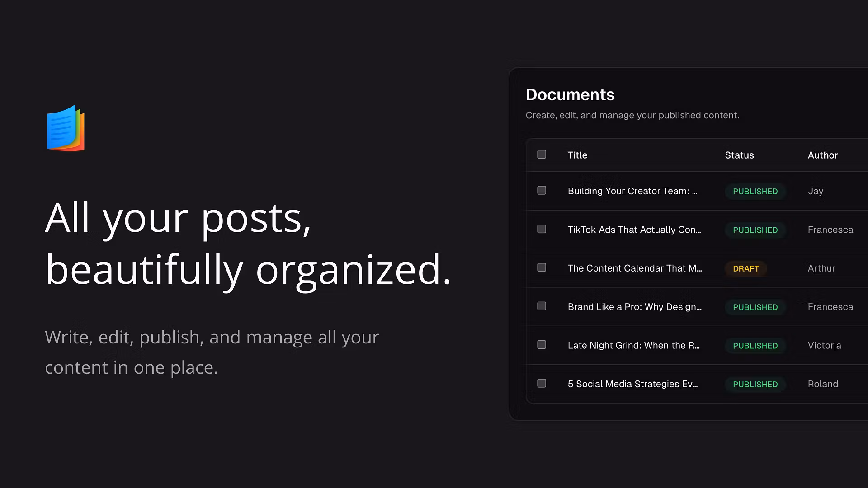Click the Documents heading
This screenshot has height=488, width=868.
pyautogui.click(x=570, y=94)
